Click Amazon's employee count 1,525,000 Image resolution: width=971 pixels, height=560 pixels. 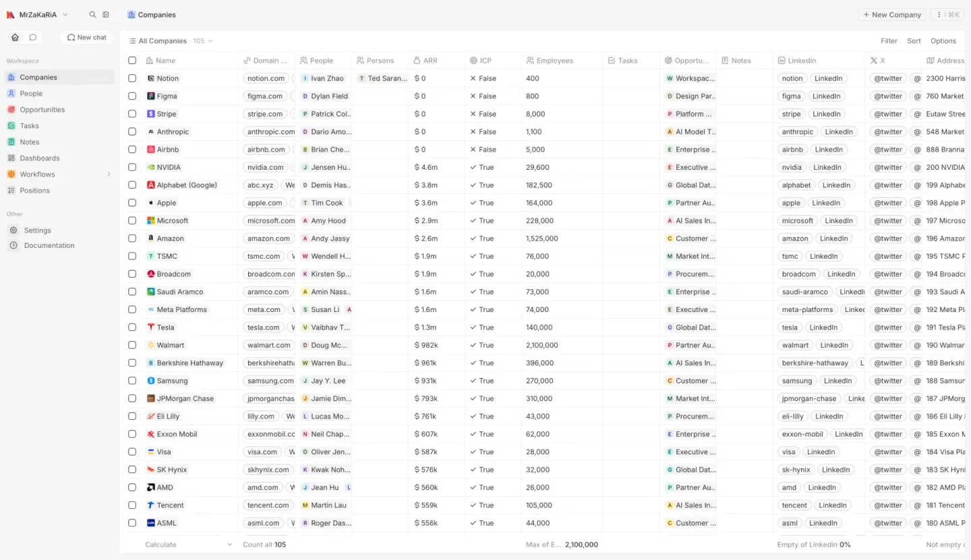click(x=542, y=239)
